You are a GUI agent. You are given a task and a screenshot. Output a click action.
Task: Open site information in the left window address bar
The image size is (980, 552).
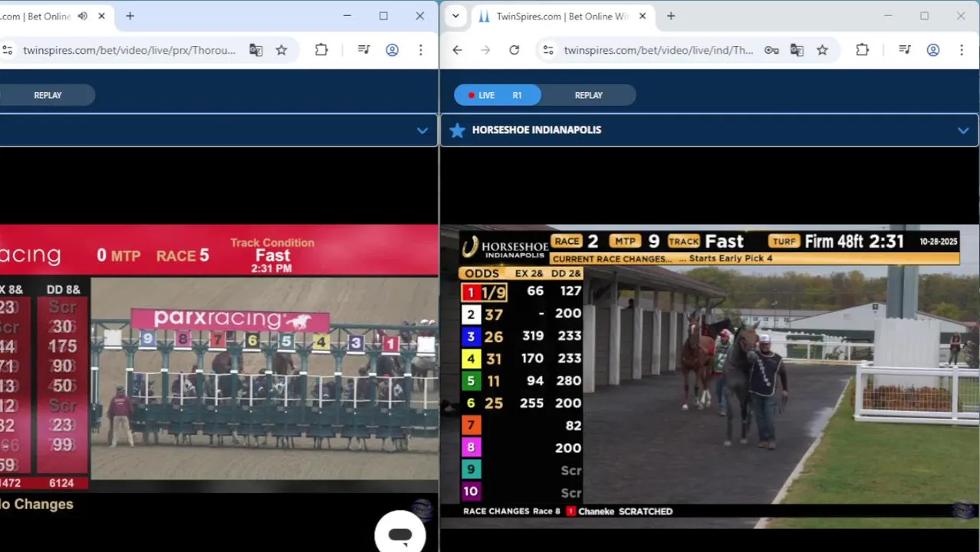pos(7,50)
